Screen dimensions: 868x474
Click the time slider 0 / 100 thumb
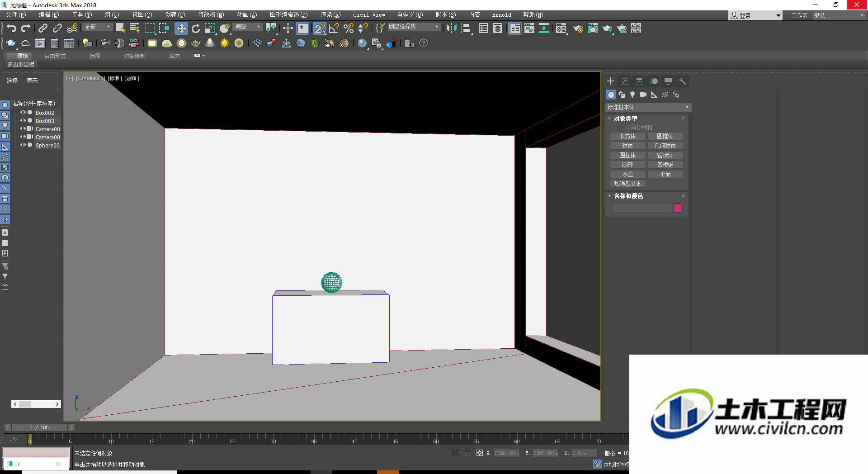point(39,427)
